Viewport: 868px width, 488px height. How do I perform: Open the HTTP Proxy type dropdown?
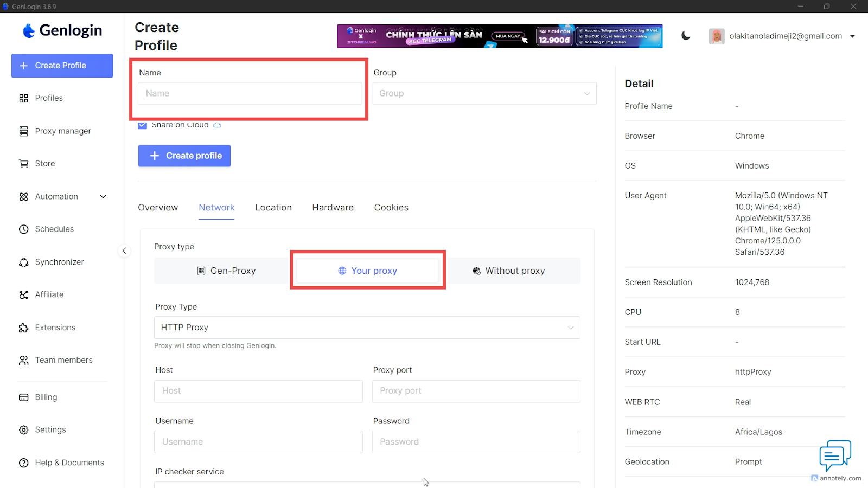coord(367,328)
